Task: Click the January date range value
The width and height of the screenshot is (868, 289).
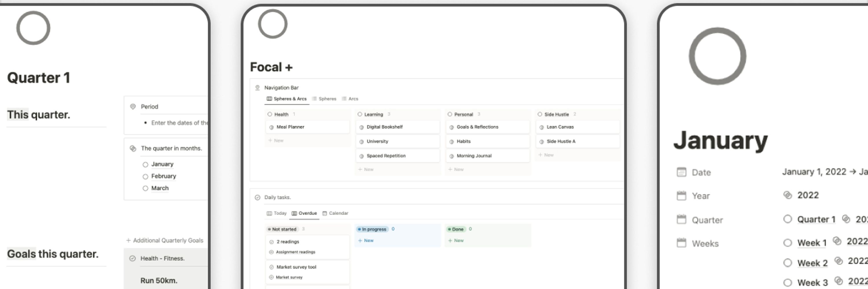Action: click(x=825, y=172)
